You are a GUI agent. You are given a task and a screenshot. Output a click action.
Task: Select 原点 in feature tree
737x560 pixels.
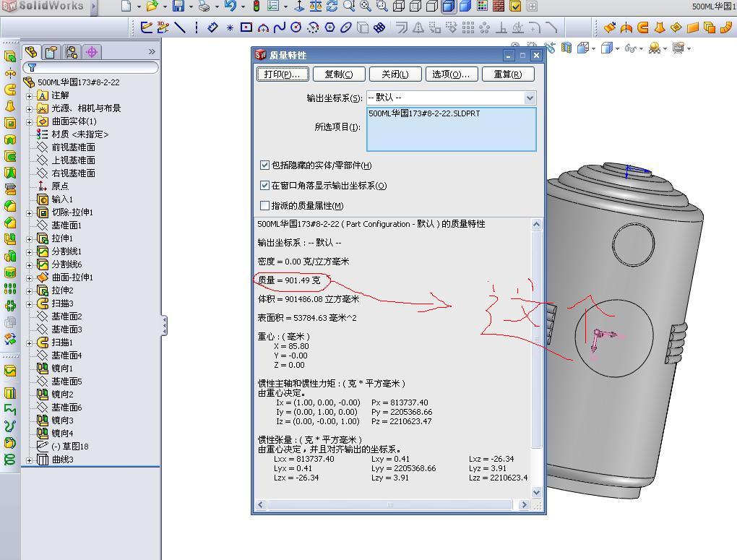[x=60, y=186]
